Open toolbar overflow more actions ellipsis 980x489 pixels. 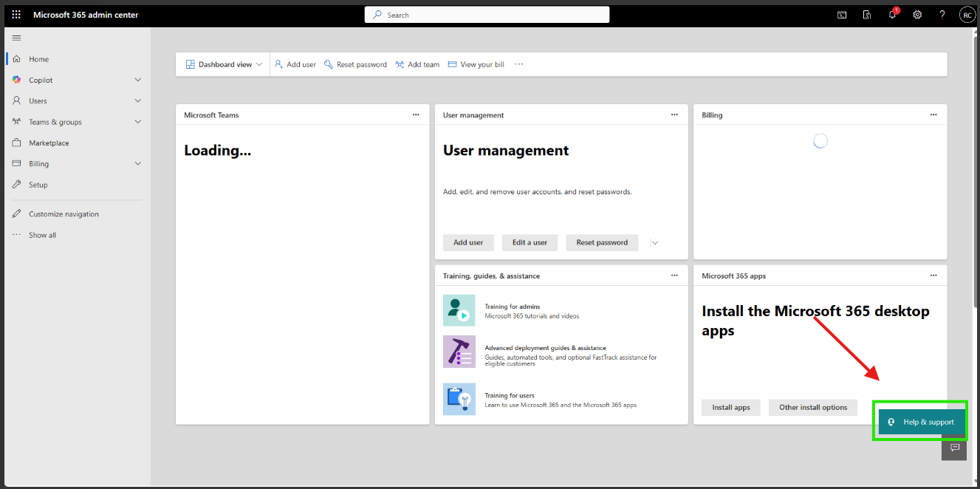click(519, 64)
